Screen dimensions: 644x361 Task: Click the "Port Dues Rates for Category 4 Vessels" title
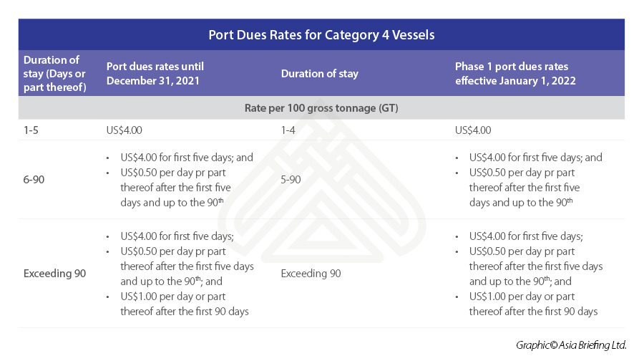pyautogui.click(x=321, y=34)
